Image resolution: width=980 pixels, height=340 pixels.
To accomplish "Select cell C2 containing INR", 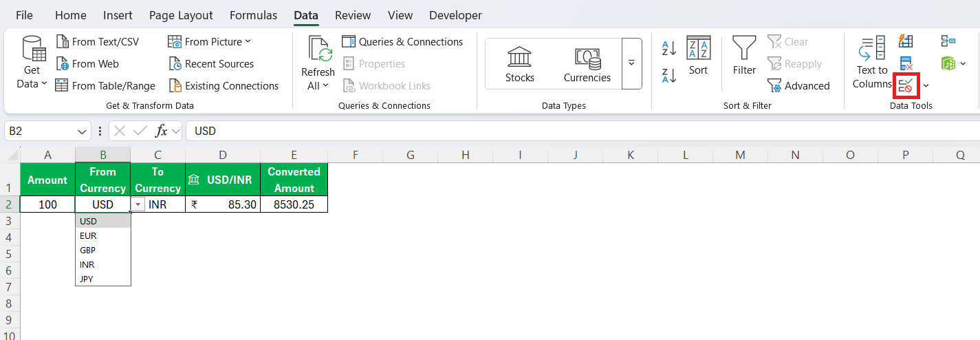I will tap(157, 204).
